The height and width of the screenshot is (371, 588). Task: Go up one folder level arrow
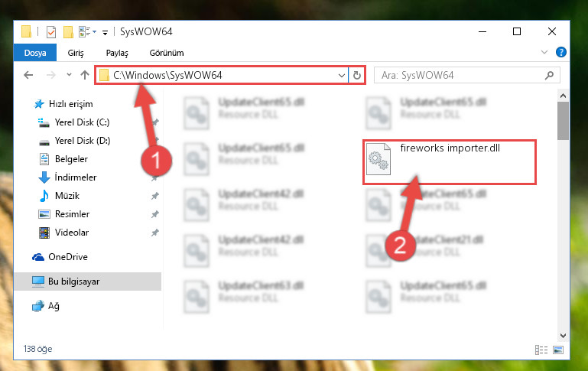click(85, 75)
